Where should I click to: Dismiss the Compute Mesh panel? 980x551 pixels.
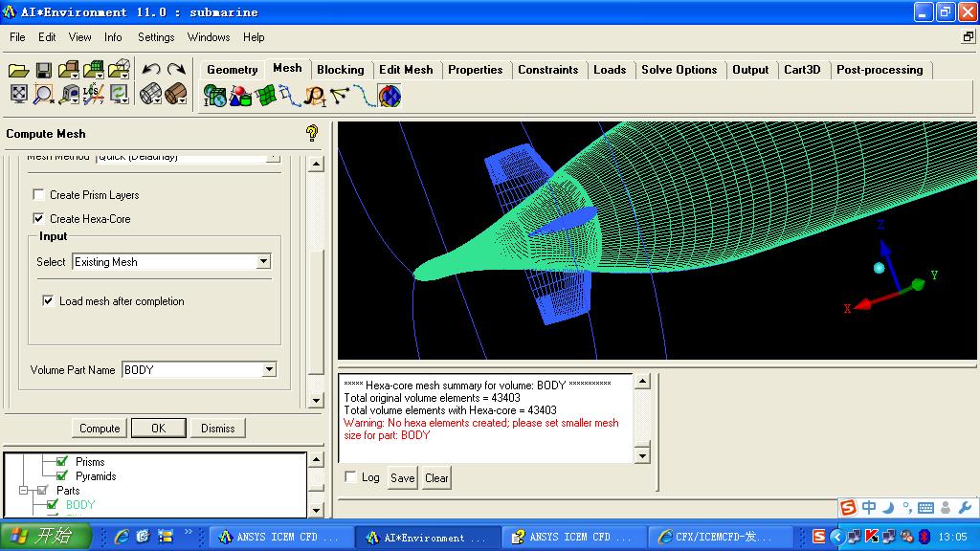pyautogui.click(x=217, y=428)
